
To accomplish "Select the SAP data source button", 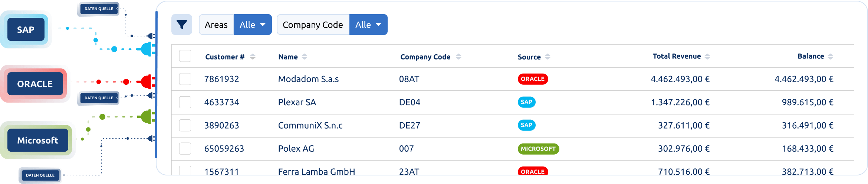I will [x=26, y=30].
